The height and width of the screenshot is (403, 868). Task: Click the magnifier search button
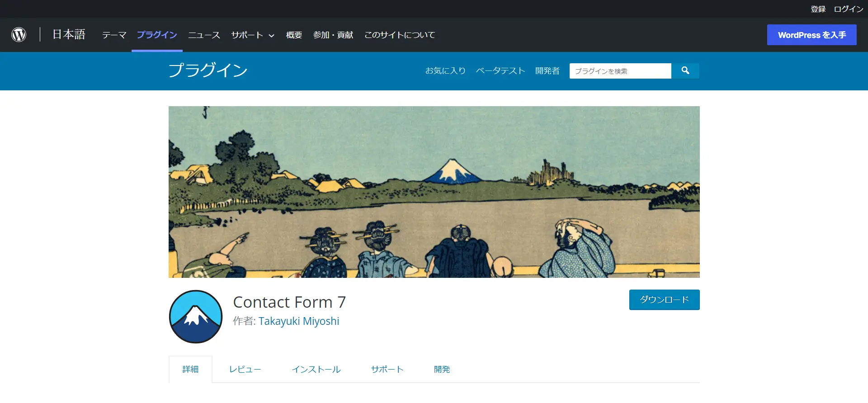[x=685, y=71]
